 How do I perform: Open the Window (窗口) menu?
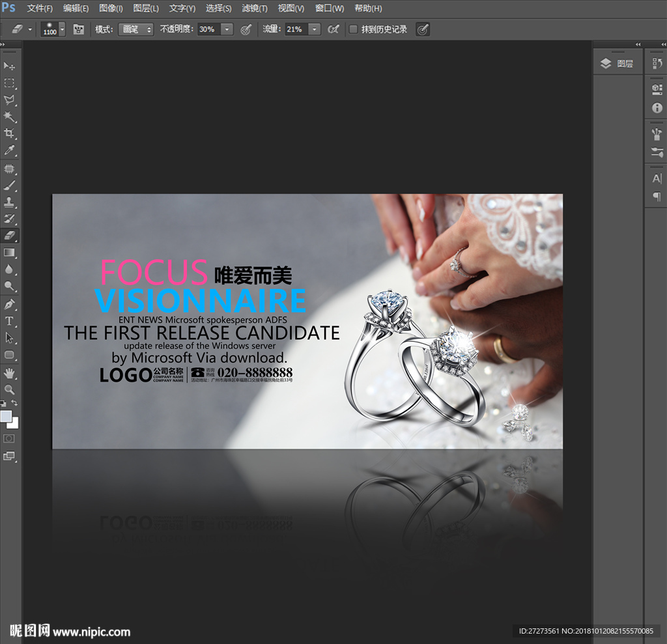[x=329, y=8]
